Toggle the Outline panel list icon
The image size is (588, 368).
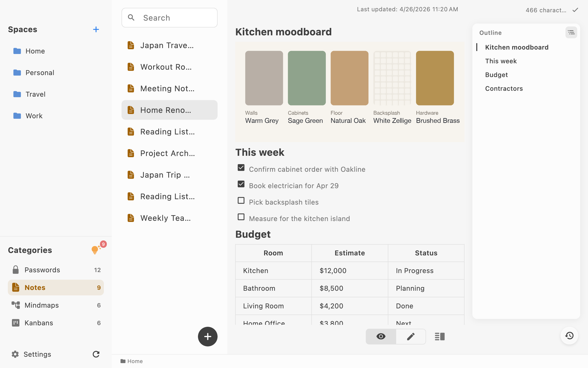pyautogui.click(x=571, y=32)
